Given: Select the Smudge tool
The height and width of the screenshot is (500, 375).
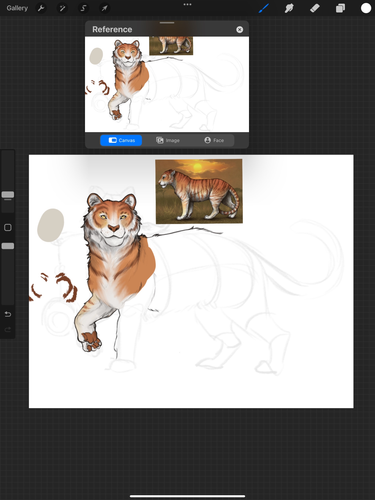Looking at the screenshot, I should (289, 8).
